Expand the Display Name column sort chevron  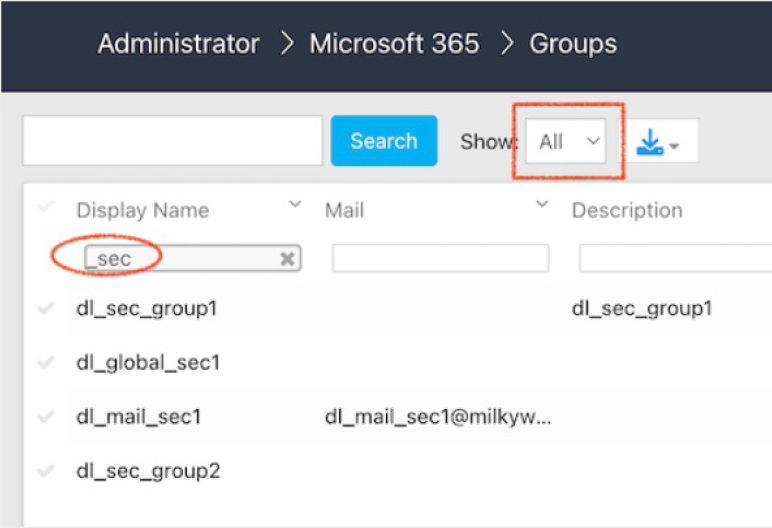[294, 204]
